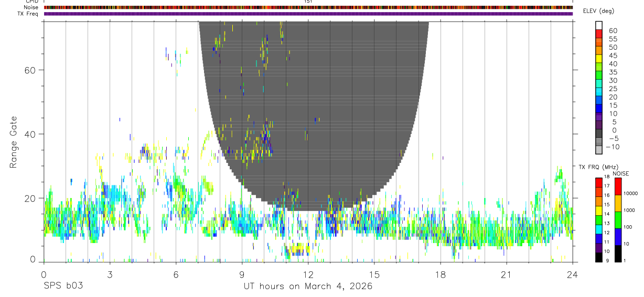
Task: Select the orange 1000–10000 NOISE swatch
Action: pyautogui.click(x=618, y=203)
